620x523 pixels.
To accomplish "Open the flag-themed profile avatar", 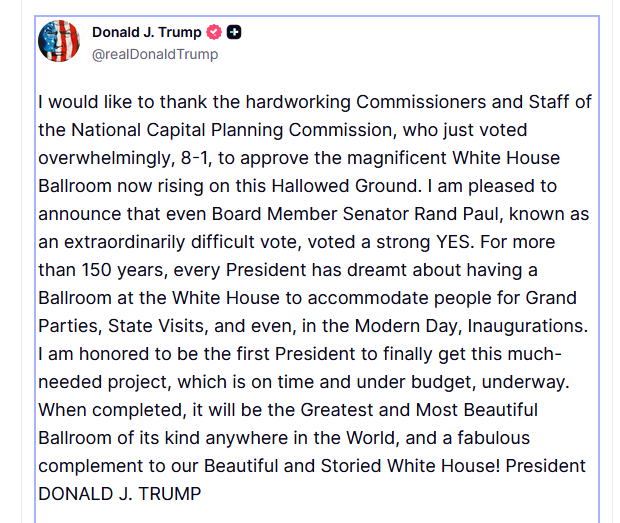I will click(x=59, y=42).
